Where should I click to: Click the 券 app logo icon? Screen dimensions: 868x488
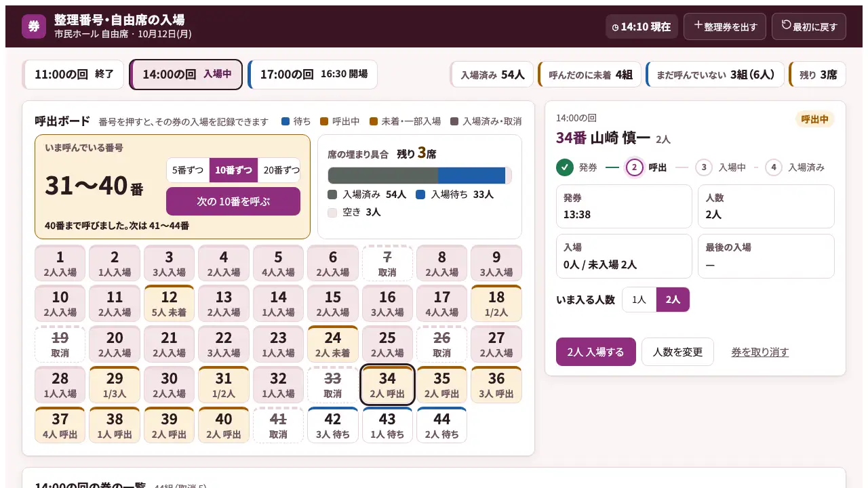point(34,26)
